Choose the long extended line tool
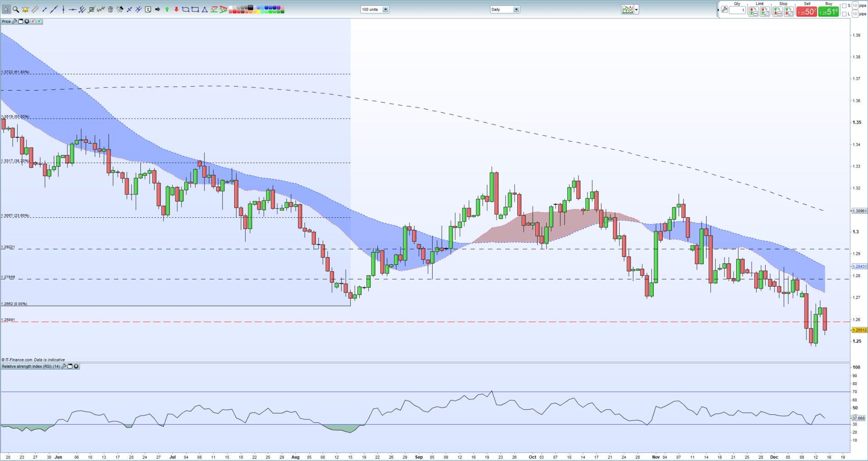 pos(54,10)
